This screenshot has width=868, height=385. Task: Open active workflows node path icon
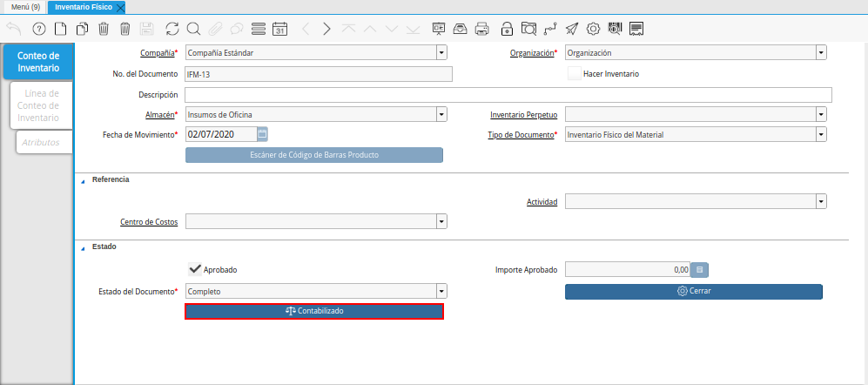pos(551,29)
